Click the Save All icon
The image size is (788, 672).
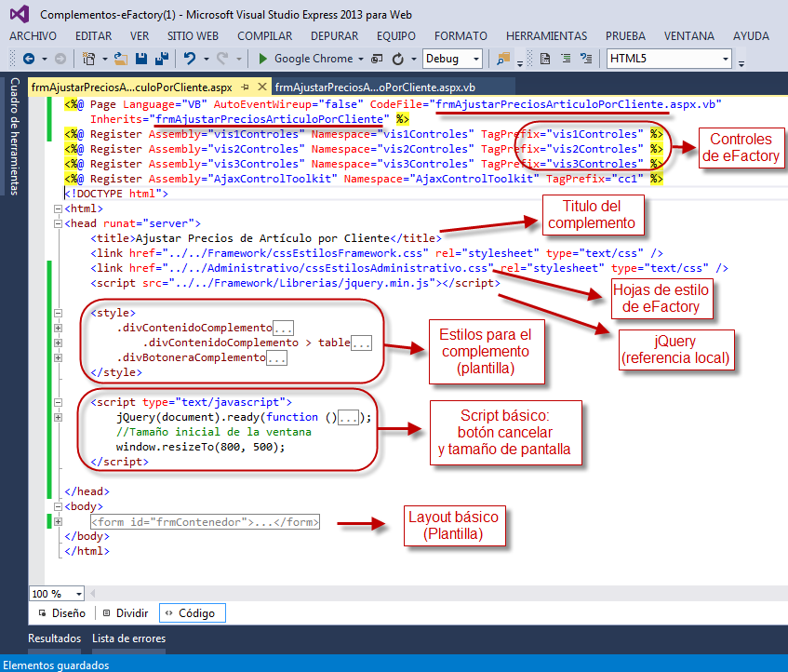pyautogui.click(x=160, y=59)
